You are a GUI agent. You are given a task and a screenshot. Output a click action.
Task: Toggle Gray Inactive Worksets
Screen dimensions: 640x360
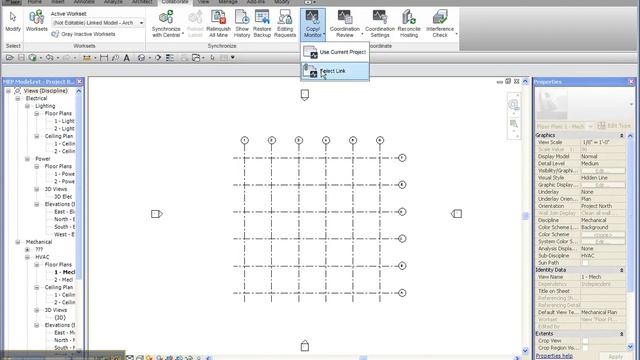83,34
